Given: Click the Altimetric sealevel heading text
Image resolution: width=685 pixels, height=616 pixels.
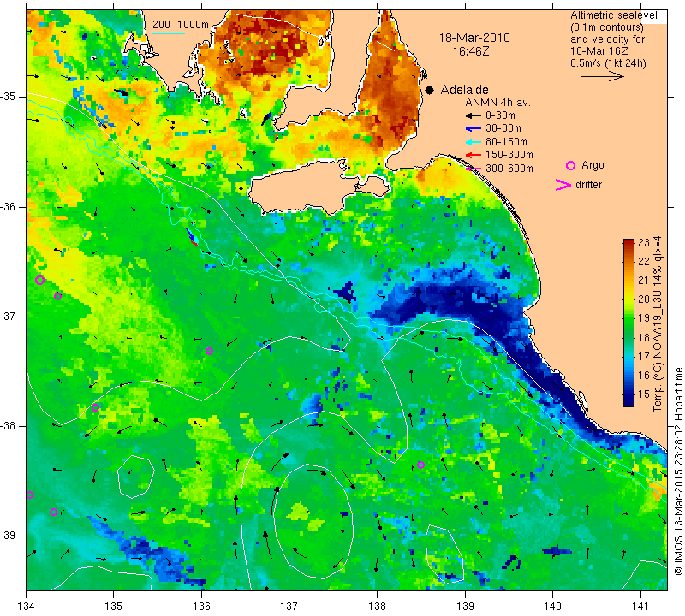Looking at the screenshot, I should [x=613, y=15].
